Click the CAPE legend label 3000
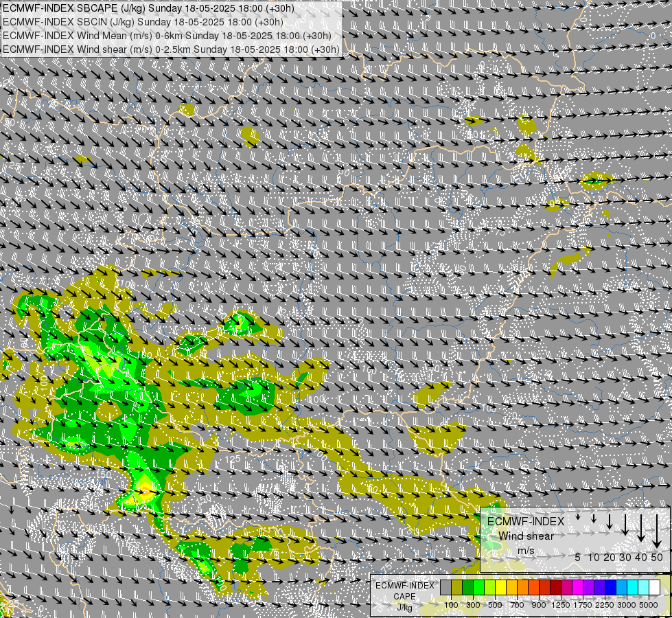672x618 pixels. tap(627, 605)
